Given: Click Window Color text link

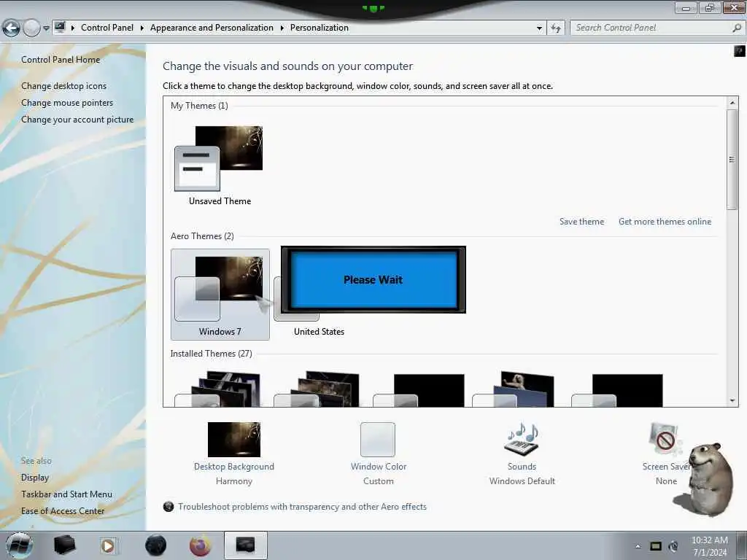Looking at the screenshot, I should click(x=379, y=467).
